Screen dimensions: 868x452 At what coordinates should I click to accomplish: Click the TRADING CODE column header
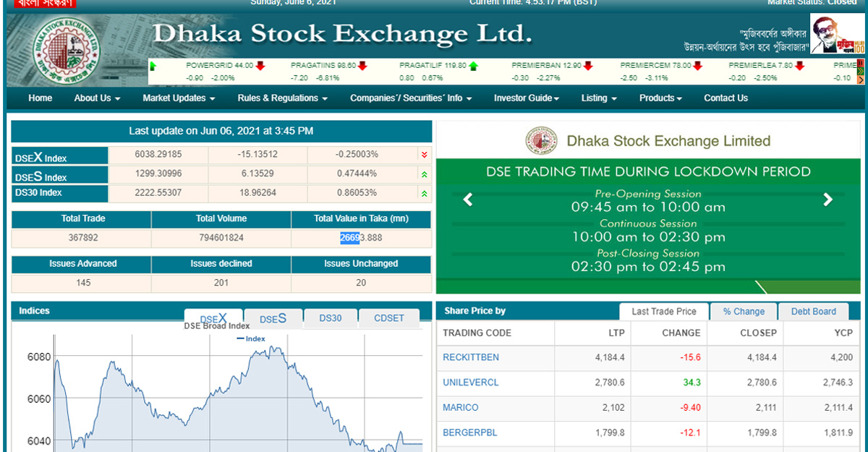point(477,333)
